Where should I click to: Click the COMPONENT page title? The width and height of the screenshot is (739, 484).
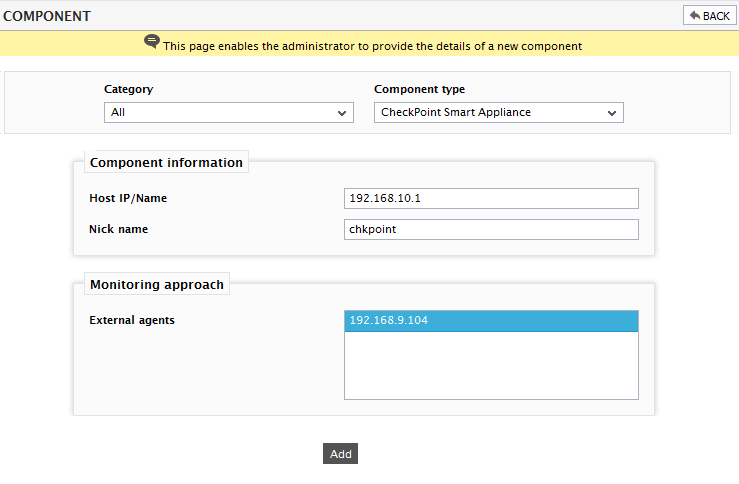47,16
